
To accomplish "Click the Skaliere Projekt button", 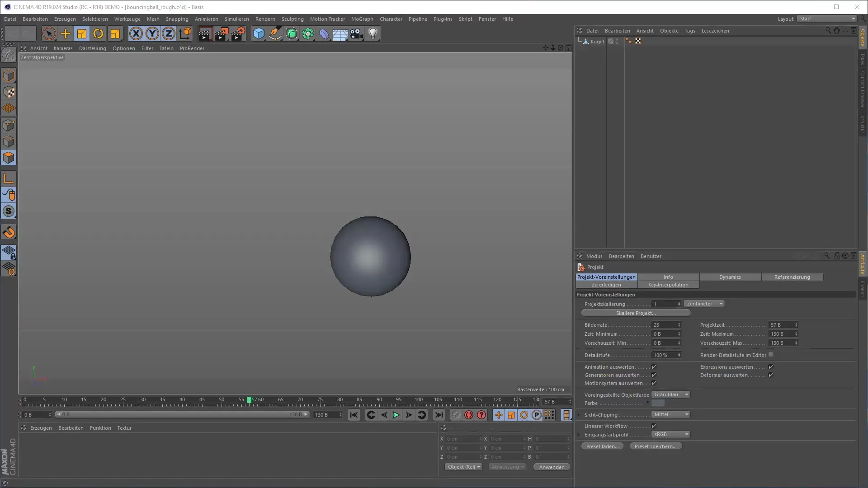I will [636, 313].
